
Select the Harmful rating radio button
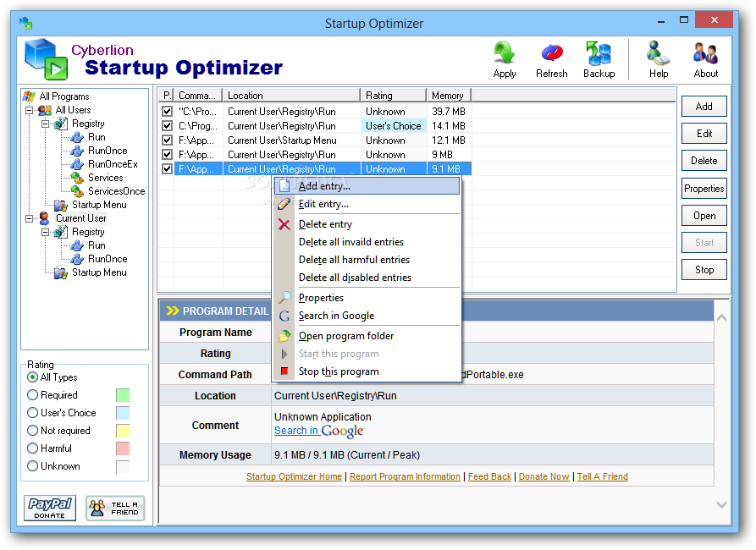coord(32,448)
